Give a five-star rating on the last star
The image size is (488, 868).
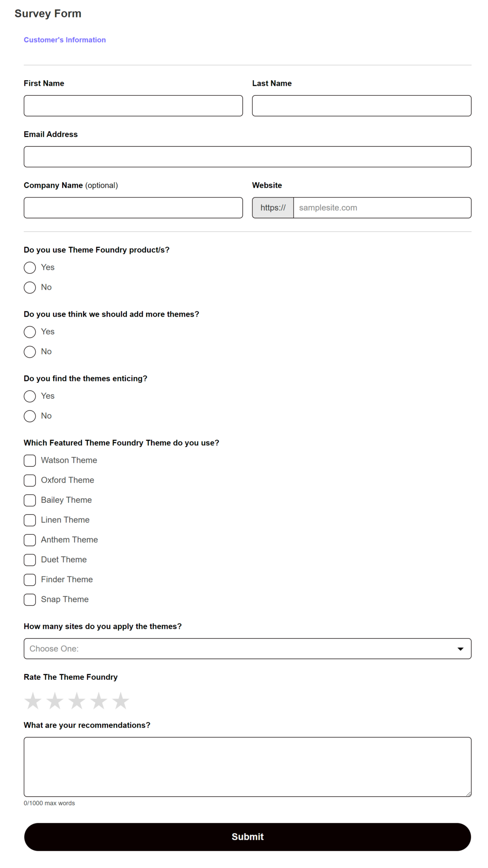(x=121, y=701)
